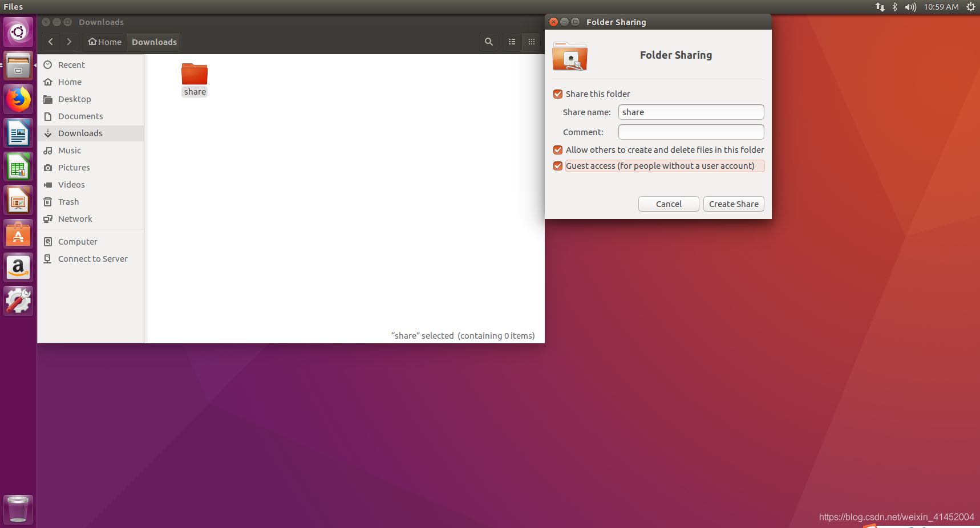Viewport: 980px width, 528px height.
Task: Open the Bluetooth indicator menu
Action: [895, 7]
